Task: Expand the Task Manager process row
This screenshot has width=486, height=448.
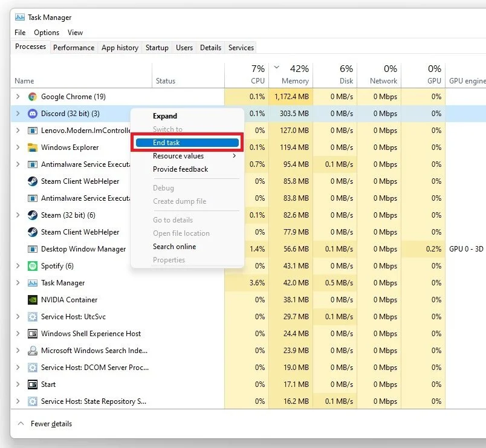Action: pyautogui.click(x=18, y=283)
